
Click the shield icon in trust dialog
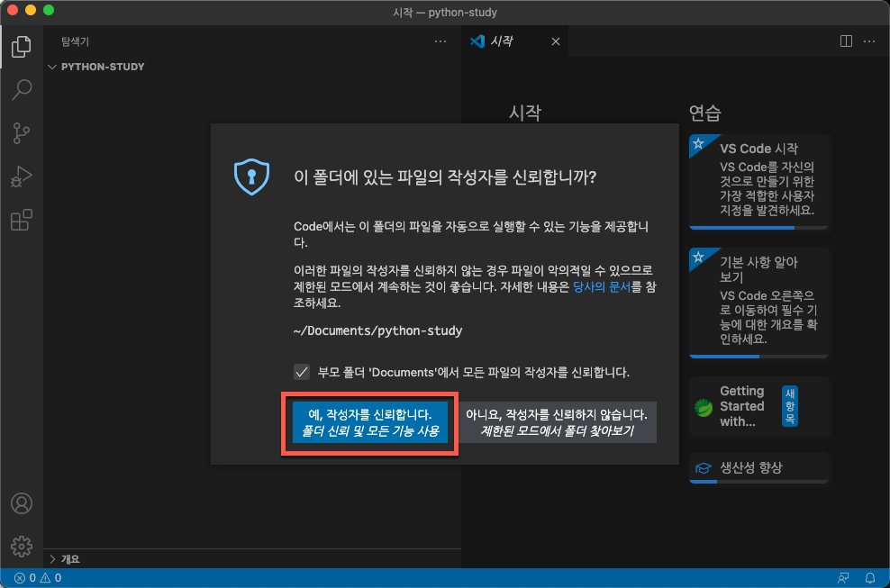coord(251,177)
